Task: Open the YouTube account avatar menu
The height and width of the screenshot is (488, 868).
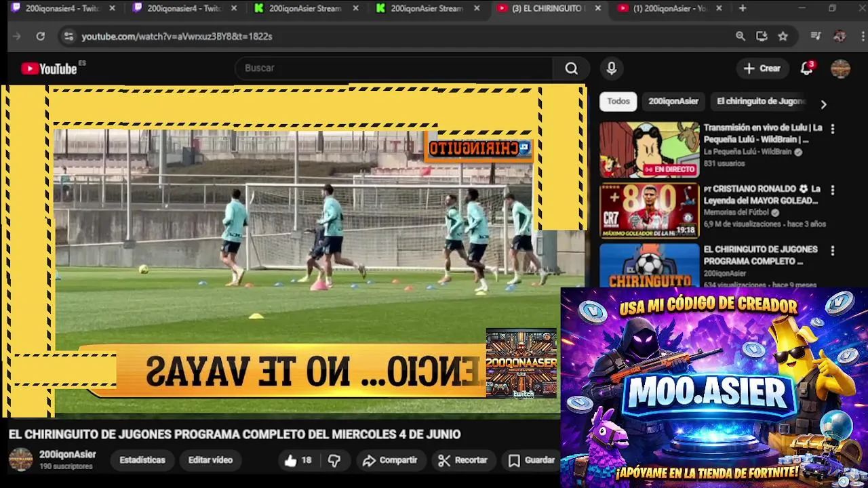Action: coord(840,68)
